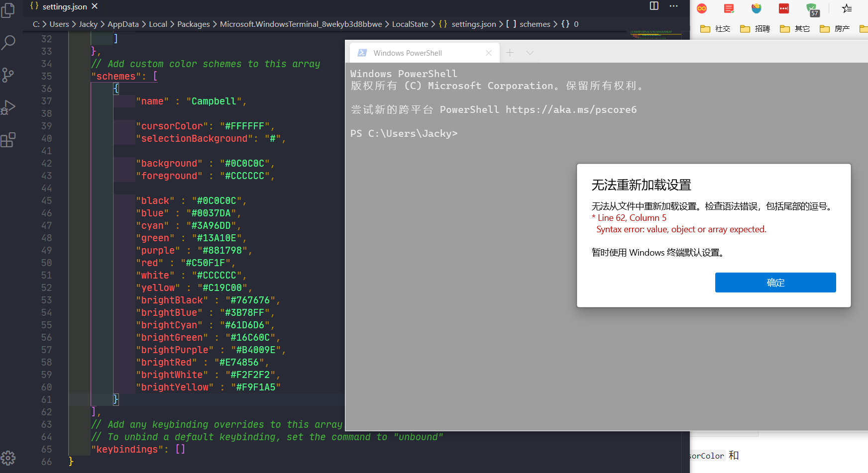
Task: Open the terminal profiles dropdown arrow
Action: point(530,53)
